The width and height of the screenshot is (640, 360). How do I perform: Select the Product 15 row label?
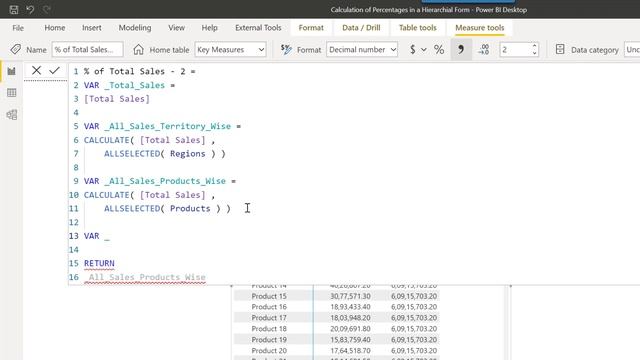tap(269, 296)
